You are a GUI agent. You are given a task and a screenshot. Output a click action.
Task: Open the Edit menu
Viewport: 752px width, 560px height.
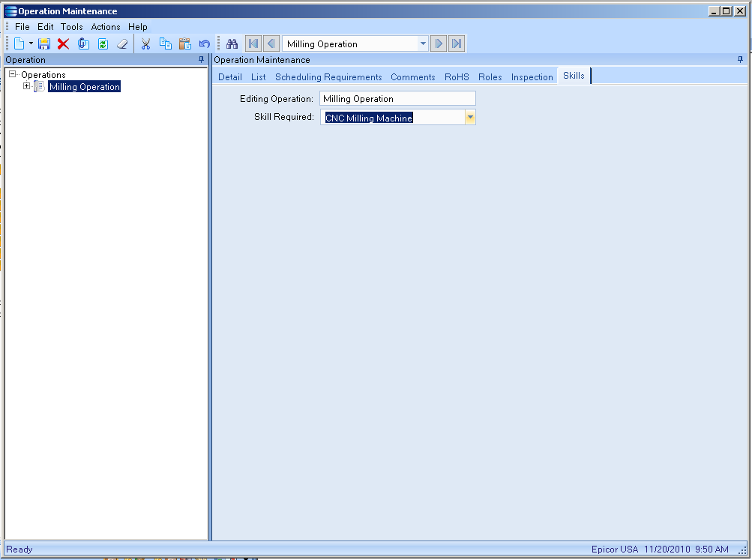click(x=46, y=27)
